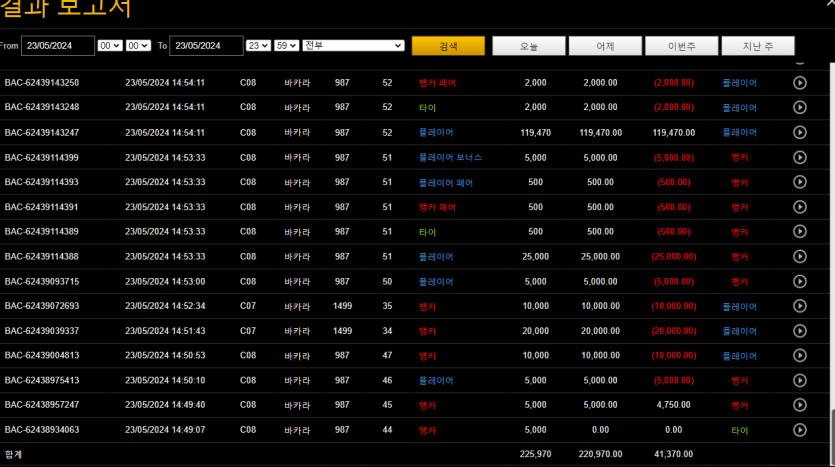Viewport: 835px width, 467px height.
Task: Select the 어제 (yesterday) button
Action: 605,46
